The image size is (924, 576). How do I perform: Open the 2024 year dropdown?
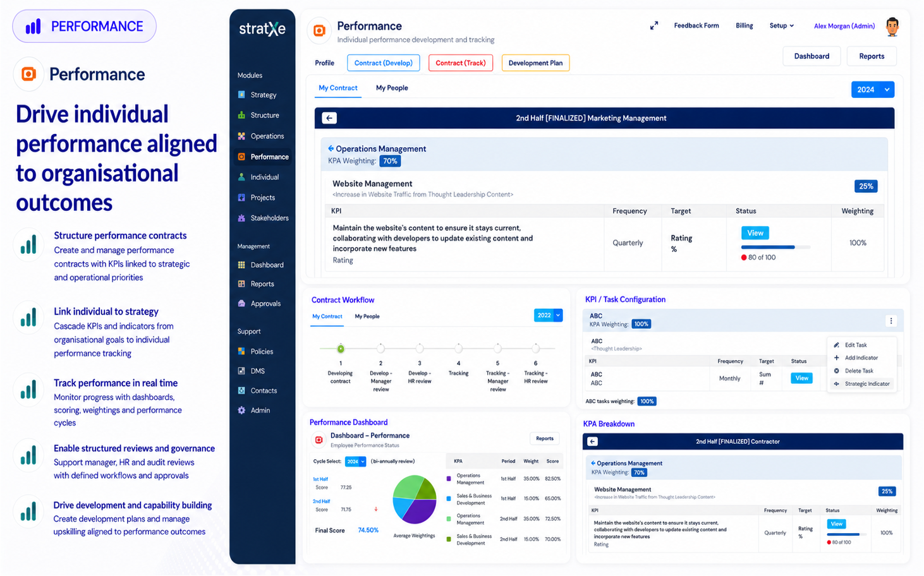[873, 90]
